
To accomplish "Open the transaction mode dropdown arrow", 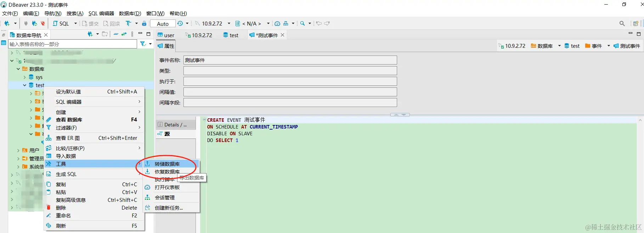I will [x=136, y=23].
